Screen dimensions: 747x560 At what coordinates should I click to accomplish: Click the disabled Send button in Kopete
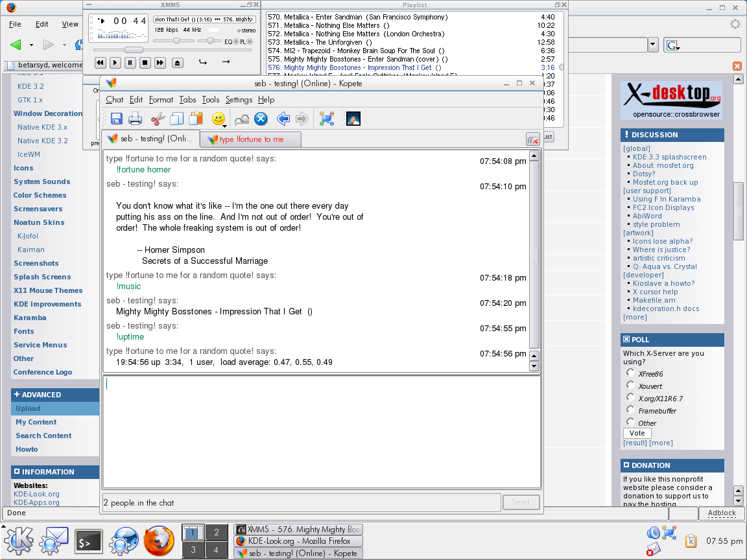pyautogui.click(x=521, y=502)
